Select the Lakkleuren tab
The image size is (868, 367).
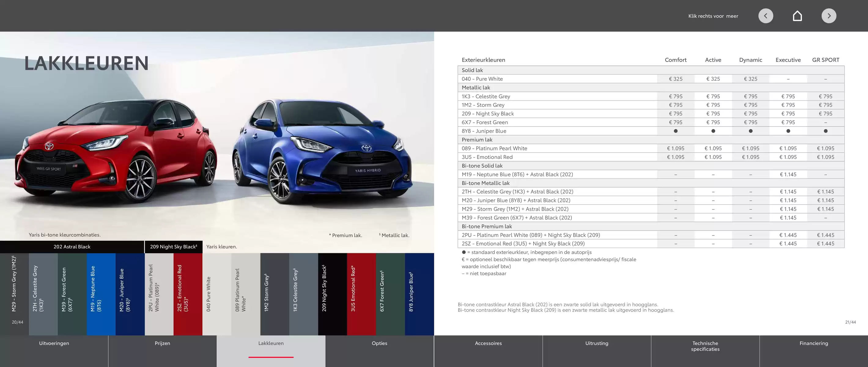pyautogui.click(x=271, y=351)
